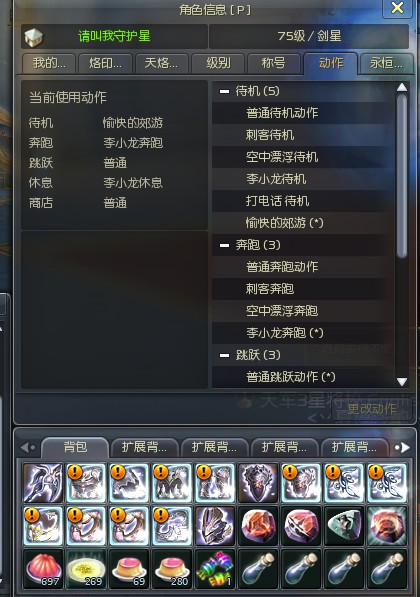Collapse the 跳跃 (3) action group
This screenshot has height=597, width=420.
[x=224, y=355]
